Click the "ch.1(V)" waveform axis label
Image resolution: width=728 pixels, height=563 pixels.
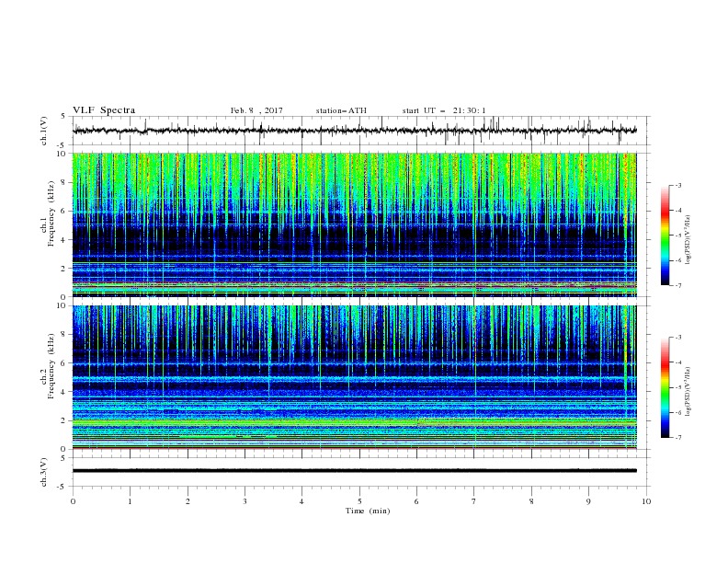44,131
